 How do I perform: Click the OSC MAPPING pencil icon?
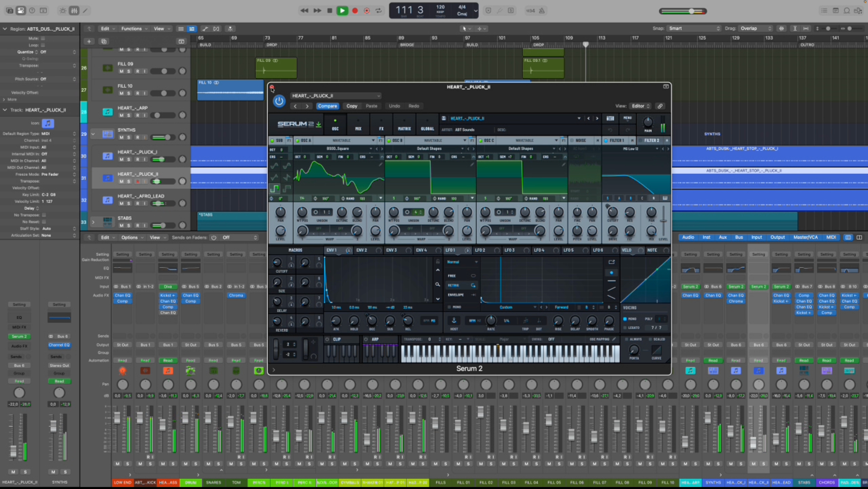[614, 339]
